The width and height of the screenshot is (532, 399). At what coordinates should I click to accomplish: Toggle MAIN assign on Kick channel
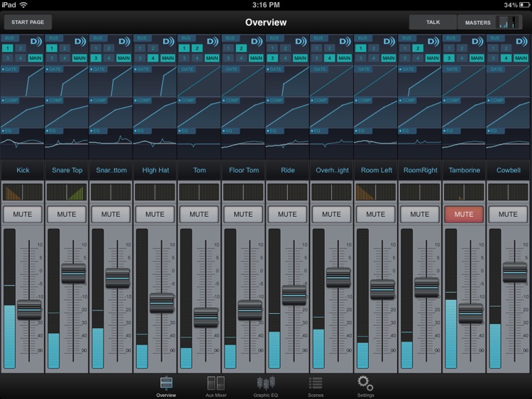click(x=35, y=58)
